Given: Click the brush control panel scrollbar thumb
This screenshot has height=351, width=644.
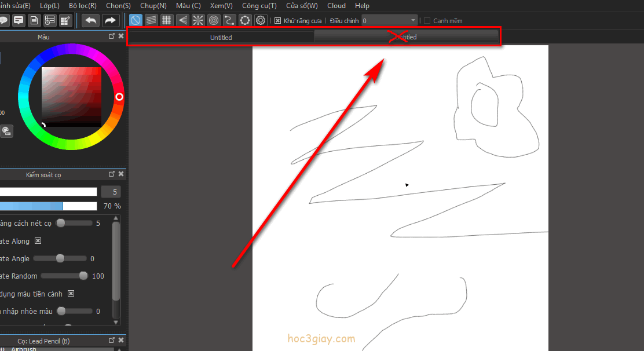Looking at the screenshot, I should pyautogui.click(x=116, y=261).
